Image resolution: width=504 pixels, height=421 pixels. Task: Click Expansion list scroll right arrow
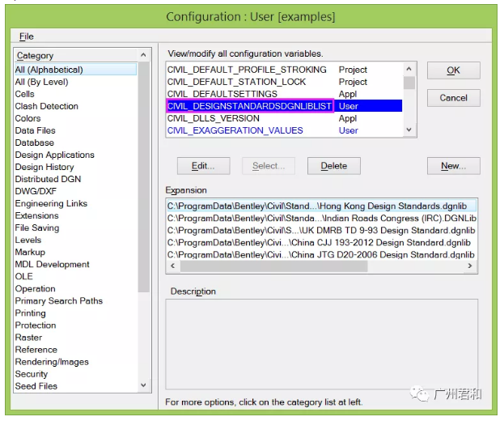[x=470, y=266]
